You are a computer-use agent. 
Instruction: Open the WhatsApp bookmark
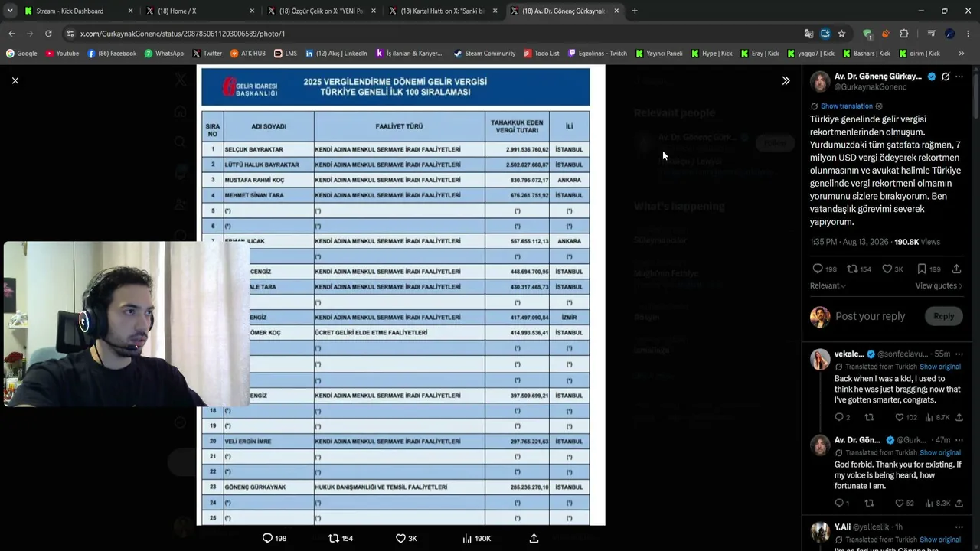[x=164, y=54]
